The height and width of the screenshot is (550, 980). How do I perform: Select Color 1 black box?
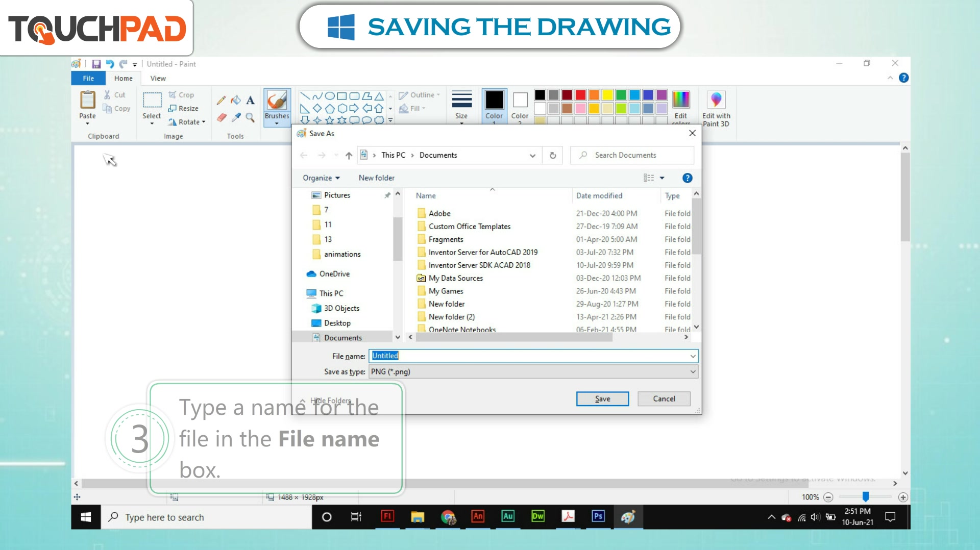pyautogui.click(x=494, y=106)
